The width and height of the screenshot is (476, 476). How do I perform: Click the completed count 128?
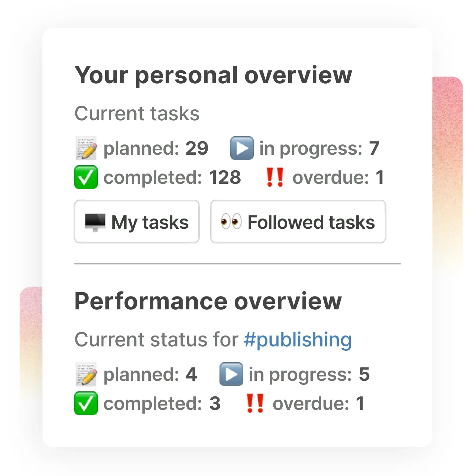[x=225, y=178]
